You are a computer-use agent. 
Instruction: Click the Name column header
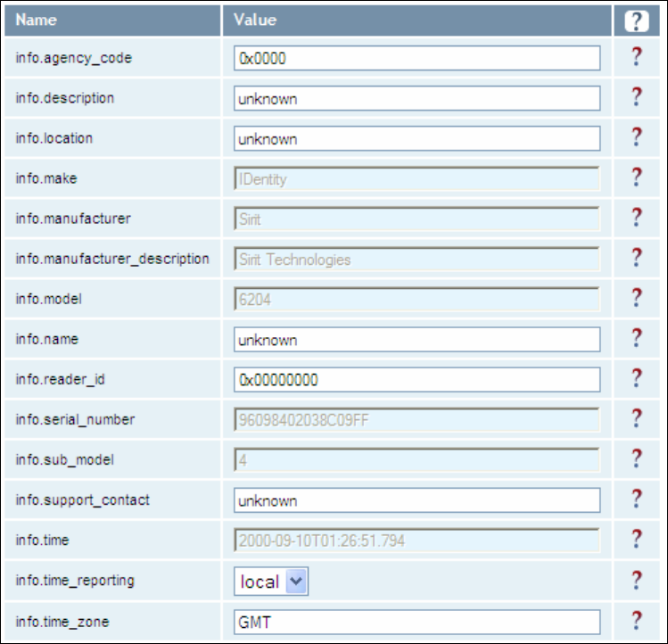[x=113, y=21]
